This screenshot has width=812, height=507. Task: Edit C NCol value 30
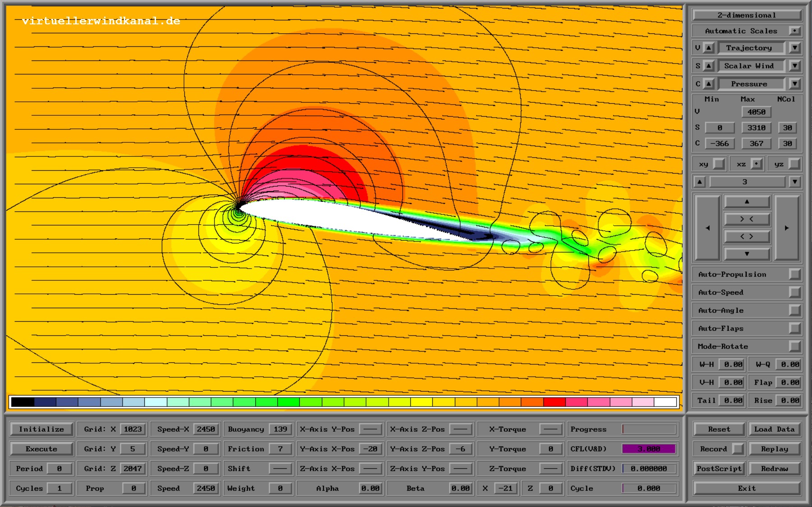click(x=787, y=143)
